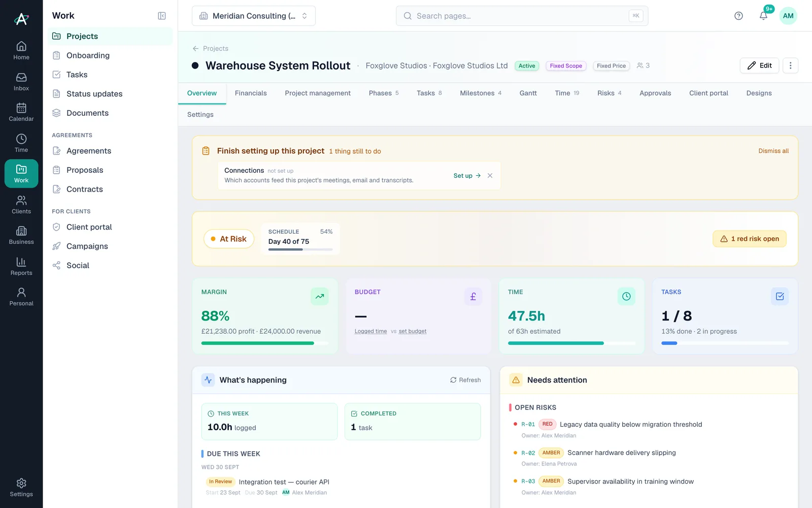Screen dimensions: 812x508
Task: Click the Margin trend icon
Action: point(320,296)
